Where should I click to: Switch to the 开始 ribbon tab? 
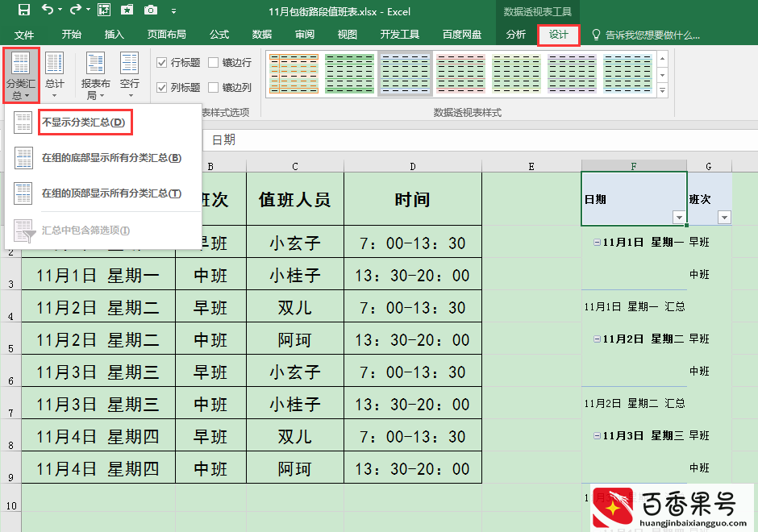[71, 35]
